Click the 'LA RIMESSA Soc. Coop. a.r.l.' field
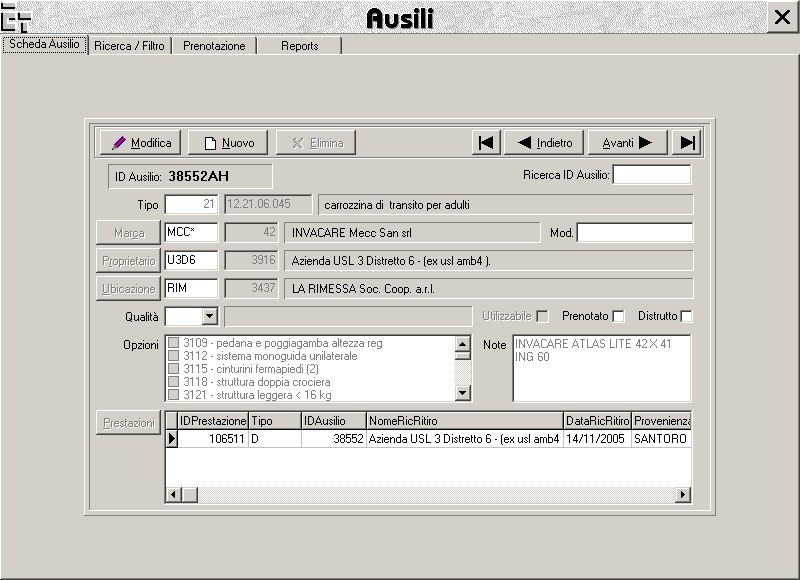The image size is (800, 580). (x=489, y=289)
